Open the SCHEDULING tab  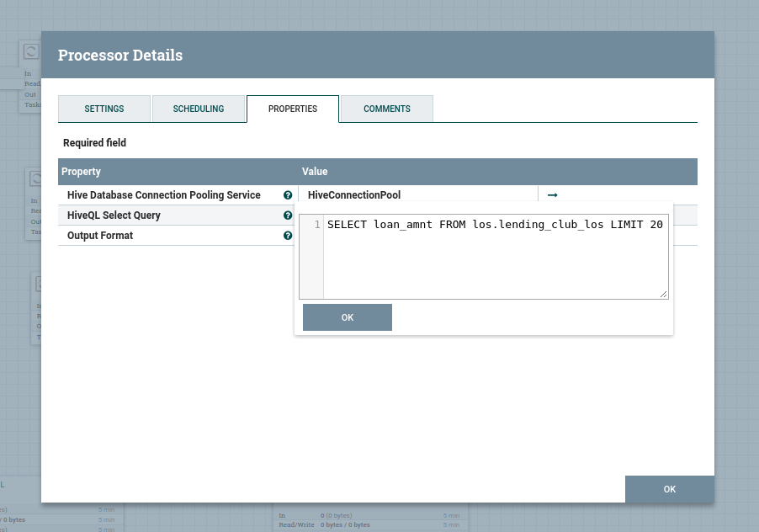point(199,109)
